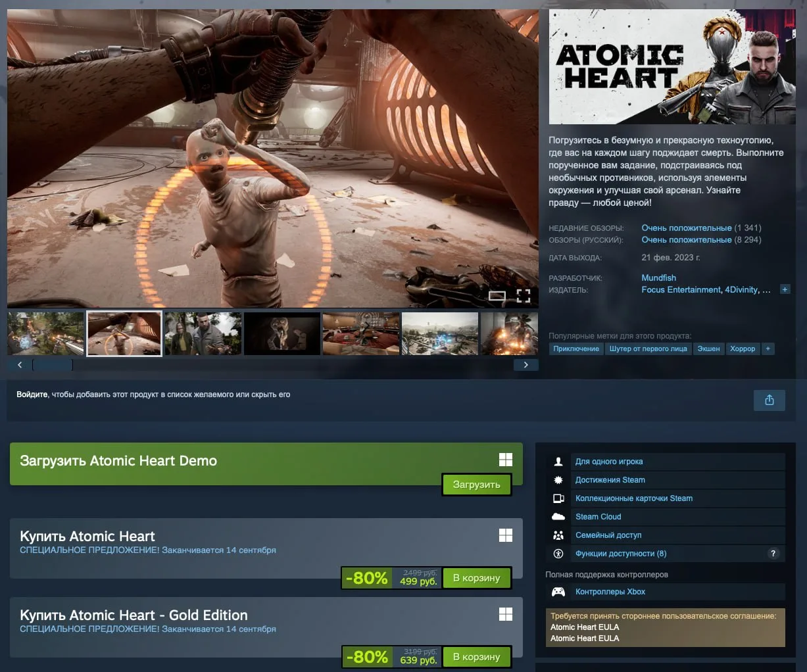
Task: Open the Mundfish developer link
Action: click(x=658, y=277)
